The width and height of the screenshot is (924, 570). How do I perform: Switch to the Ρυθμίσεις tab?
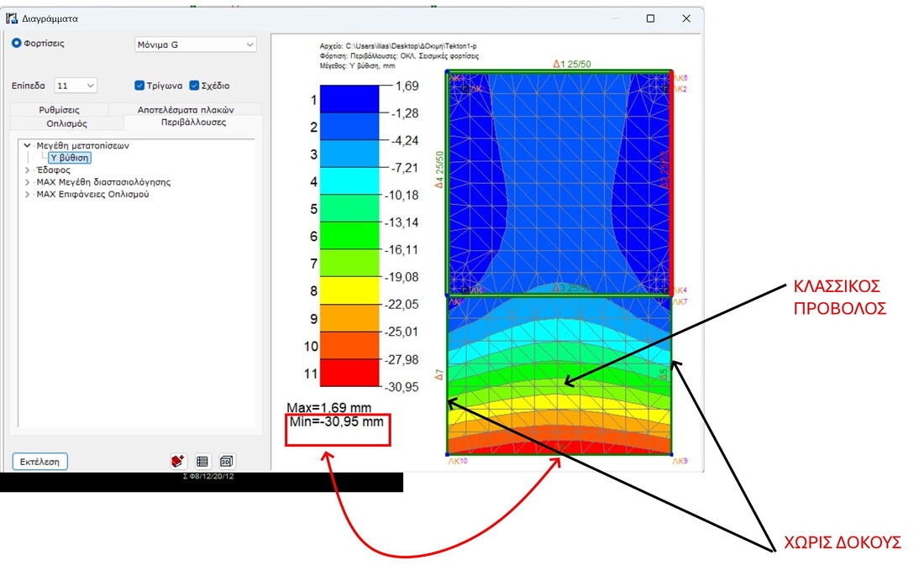point(59,110)
